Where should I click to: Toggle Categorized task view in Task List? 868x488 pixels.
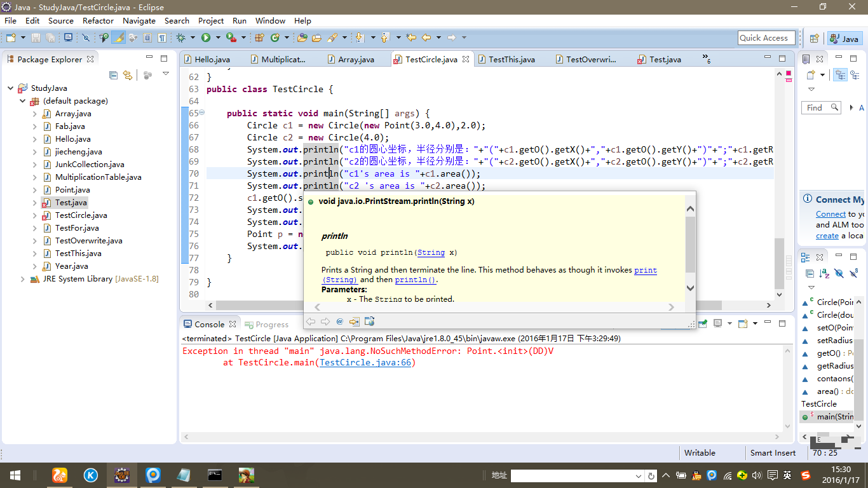(840, 75)
